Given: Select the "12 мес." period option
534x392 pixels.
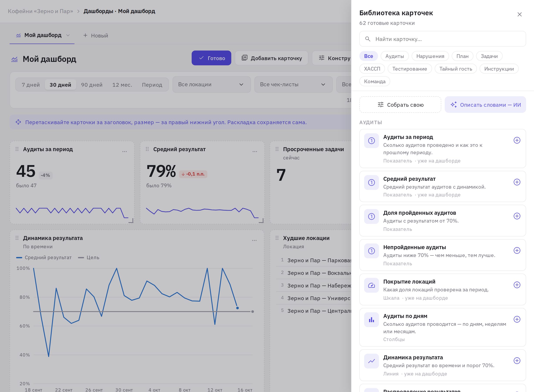Looking at the screenshot, I should tap(122, 85).
